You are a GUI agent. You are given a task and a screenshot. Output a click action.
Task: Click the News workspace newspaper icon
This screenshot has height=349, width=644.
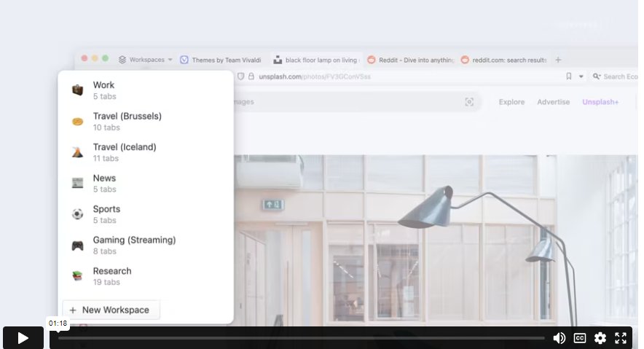(x=77, y=183)
